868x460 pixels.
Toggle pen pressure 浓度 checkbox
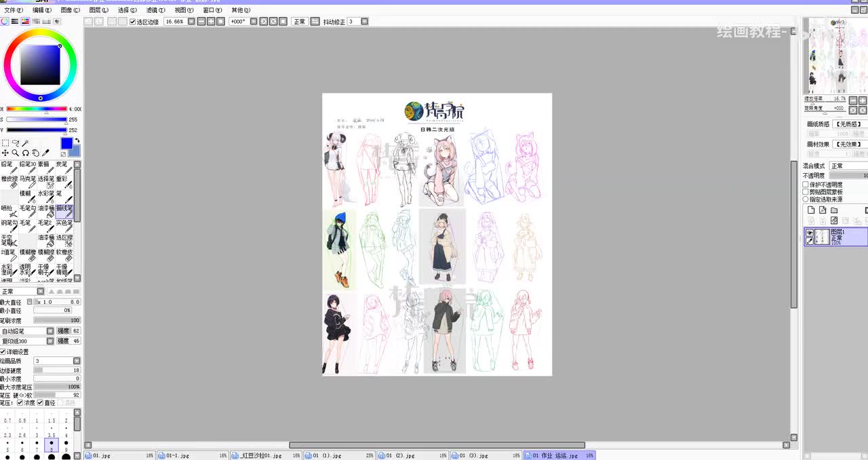20,402
